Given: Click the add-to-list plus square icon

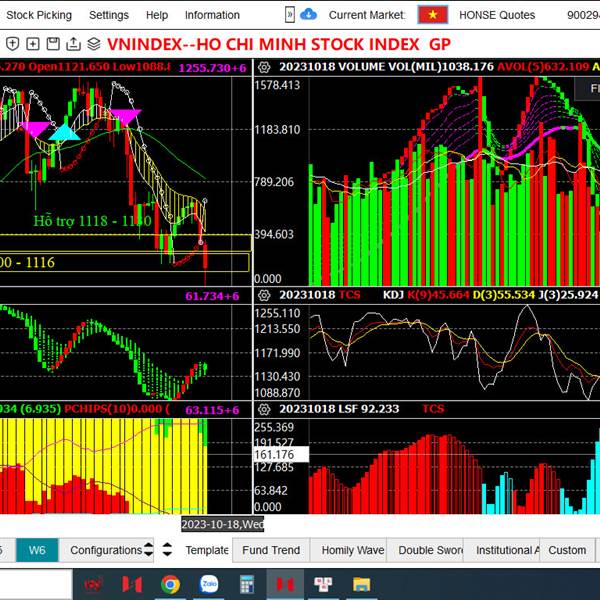Looking at the screenshot, I should coord(33,44).
